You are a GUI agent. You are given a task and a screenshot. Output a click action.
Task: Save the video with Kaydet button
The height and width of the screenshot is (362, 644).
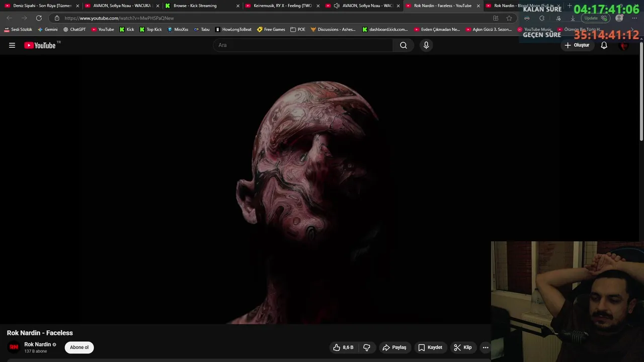pyautogui.click(x=430, y=347)
